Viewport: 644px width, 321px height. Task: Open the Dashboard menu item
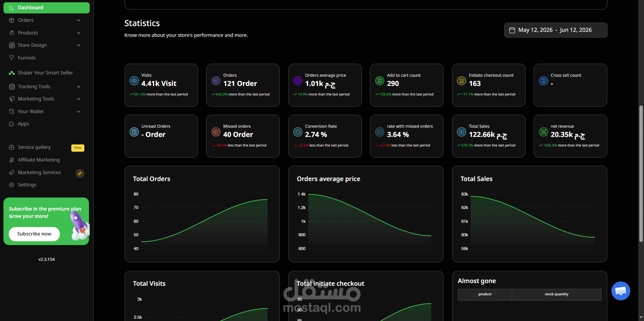(46, 8)
